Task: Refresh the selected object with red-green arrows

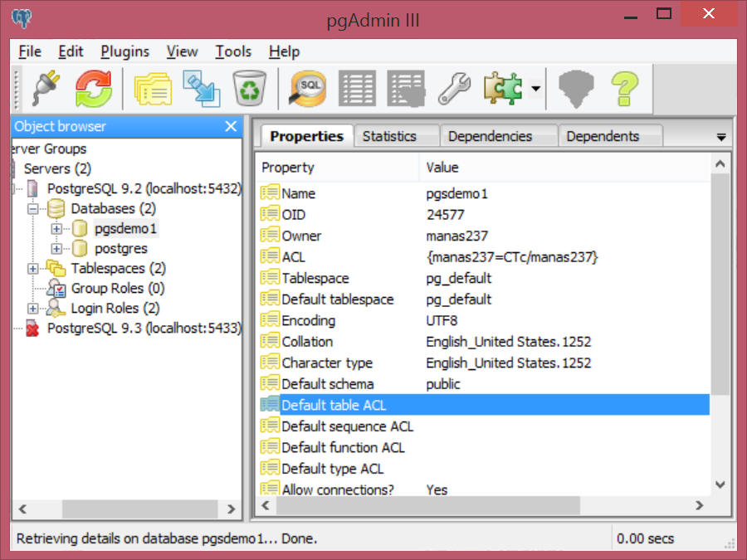Action: tap(93, 89)
